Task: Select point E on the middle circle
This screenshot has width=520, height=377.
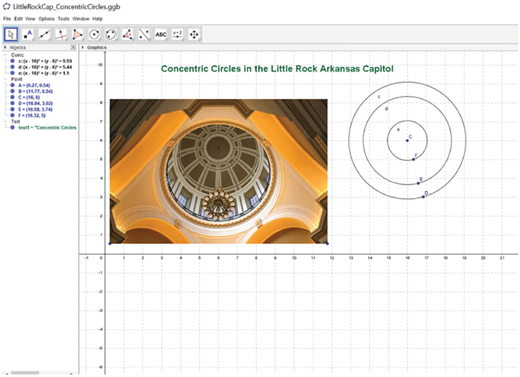Action: [418, 183]
